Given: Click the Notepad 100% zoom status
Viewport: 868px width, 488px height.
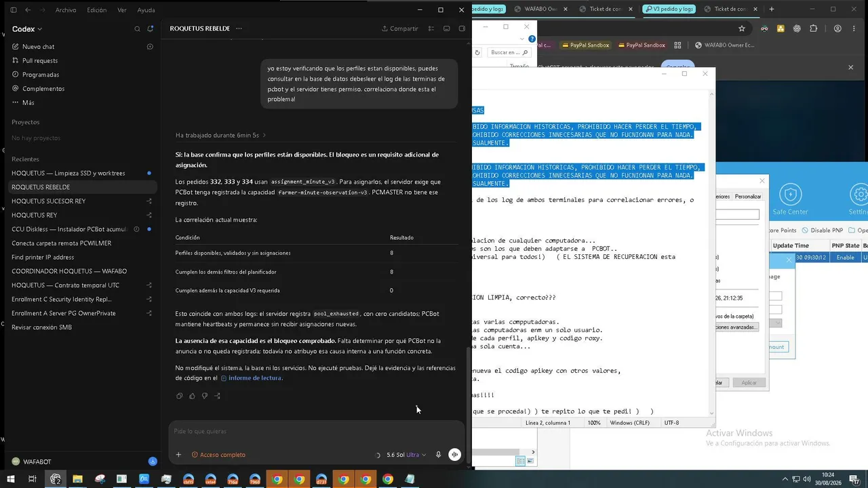Looking at the screenshot, I should (594, 423).
